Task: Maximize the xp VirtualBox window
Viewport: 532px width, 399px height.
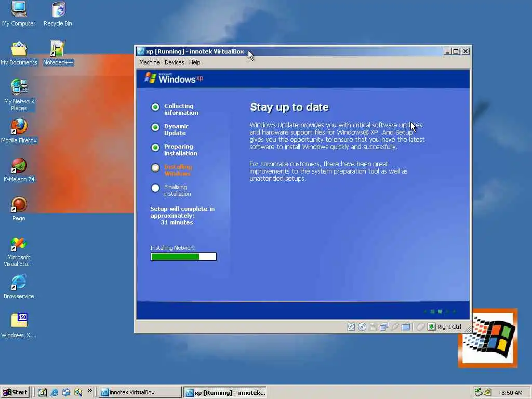Action: [456, 51]
